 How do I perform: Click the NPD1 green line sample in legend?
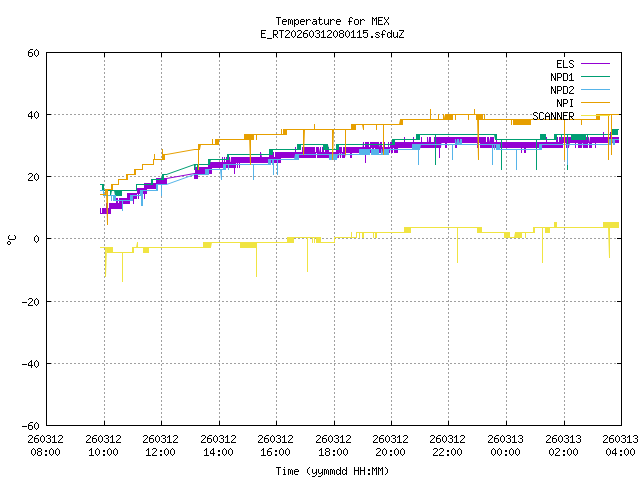pos(600,77)
